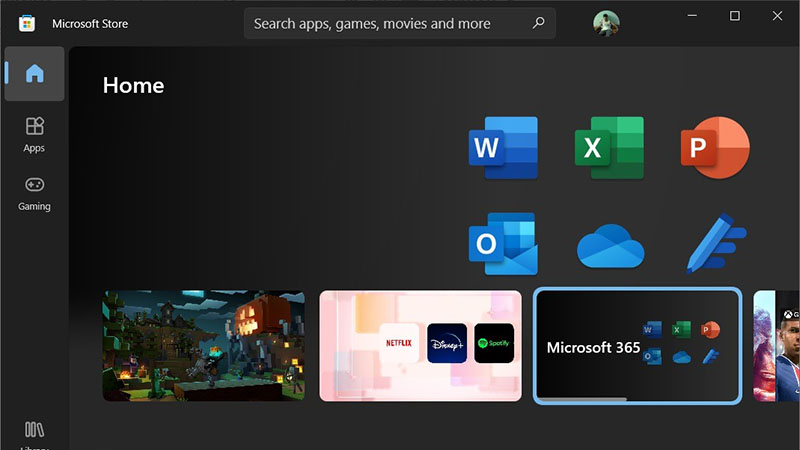This screenshot has width=800, height=450.
Task: Click the small Excel icon in Microsoft 365 card
Action: pyautogui.click(x=681, y=330)
